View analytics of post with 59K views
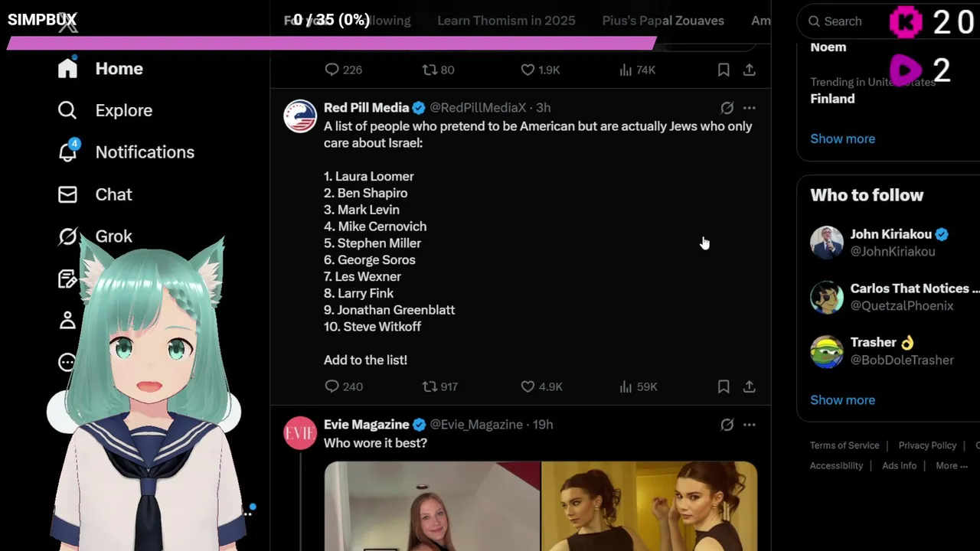Image resolution: width=980 pixels, height=551 pixels. click(x=638, y=386)
